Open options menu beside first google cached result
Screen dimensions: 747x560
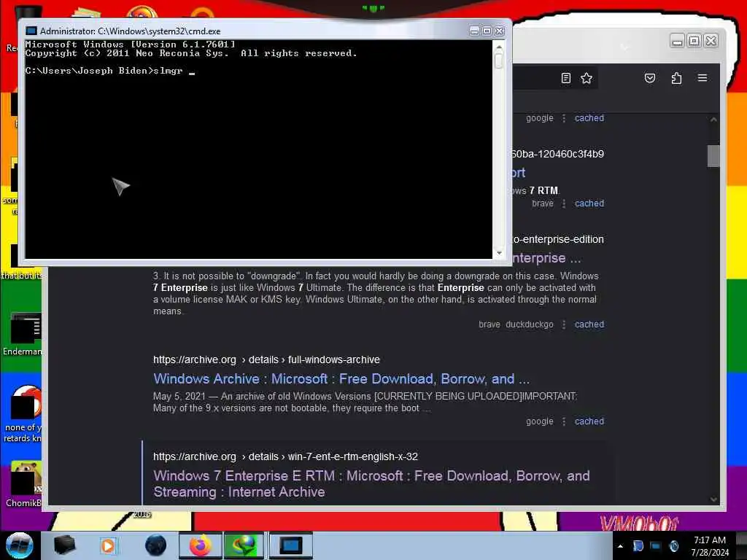click(564, 118)
